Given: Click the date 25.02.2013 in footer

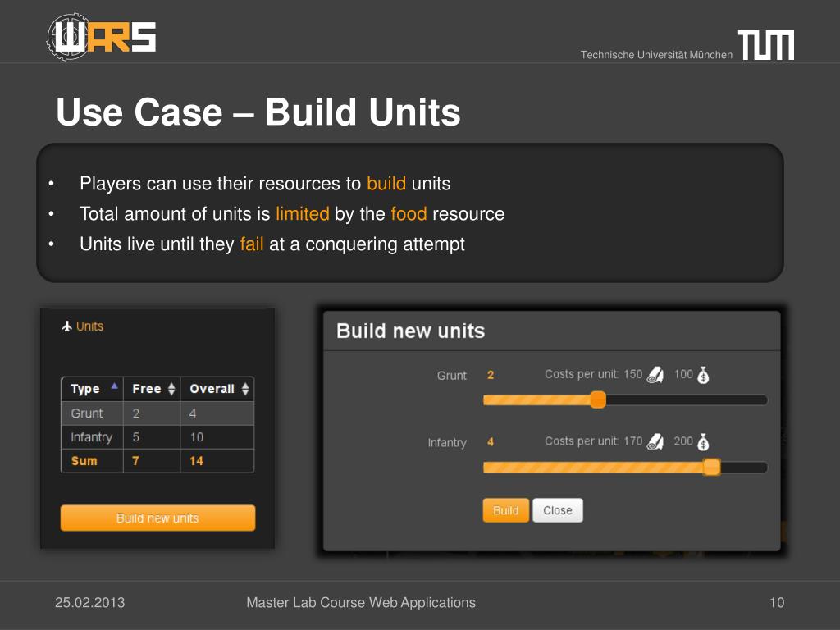Looking at the screenshot, I should pyautogui.click(x=90, y=603).
